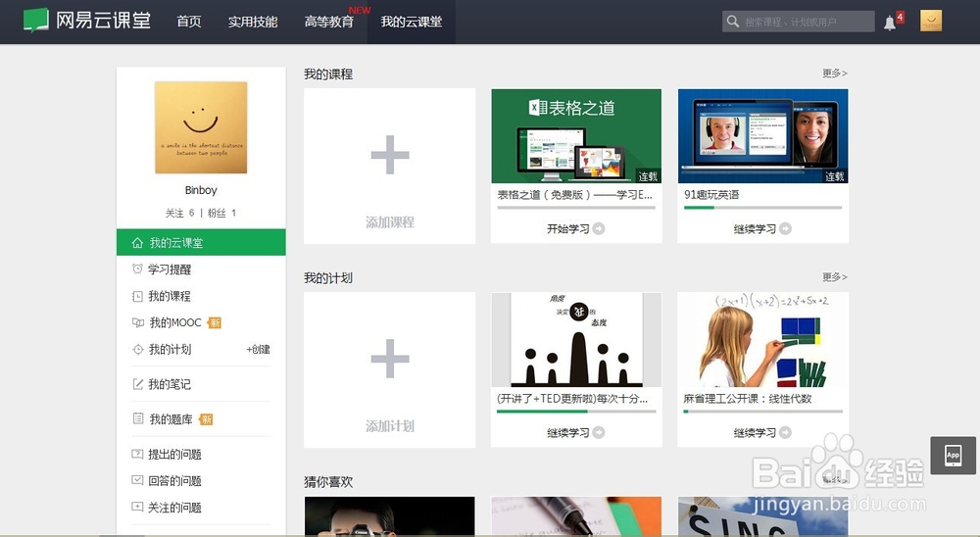Image resolution: width=980 pixels, height=537 pixels.
Task: Click the NetEase Cloud Classroom green logo
Action: pyautogui.click(x=35, y=20)
